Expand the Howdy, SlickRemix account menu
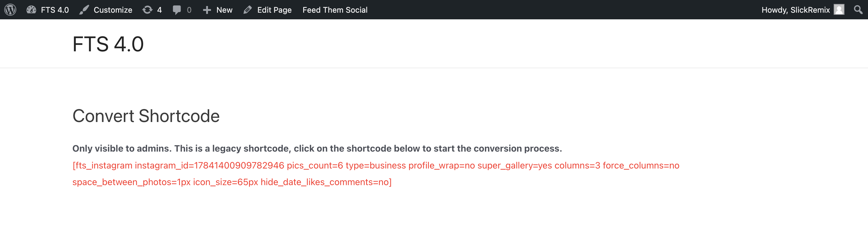 click(x=803, y=10)
